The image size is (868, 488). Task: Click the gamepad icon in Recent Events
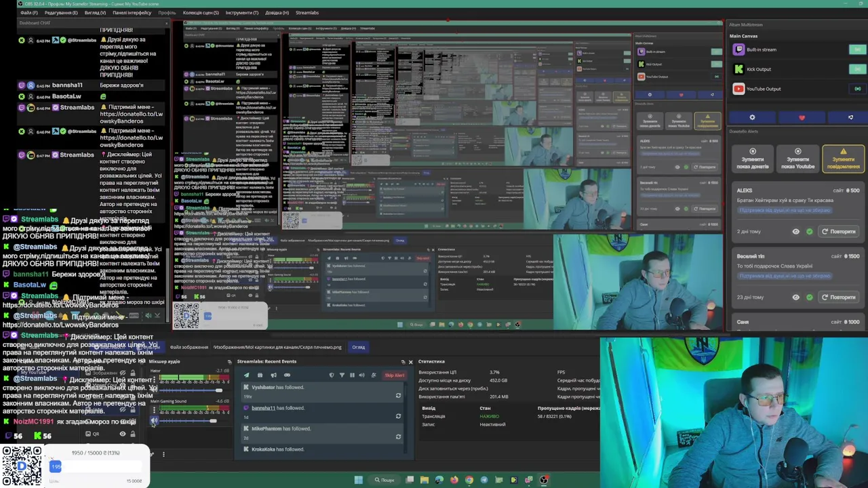[x=287, y=375]
